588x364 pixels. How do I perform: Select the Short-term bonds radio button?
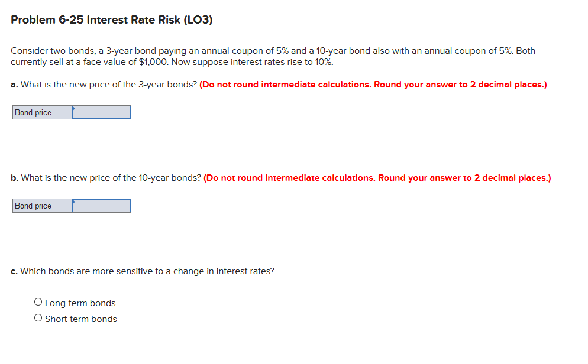tap(38, 317)
